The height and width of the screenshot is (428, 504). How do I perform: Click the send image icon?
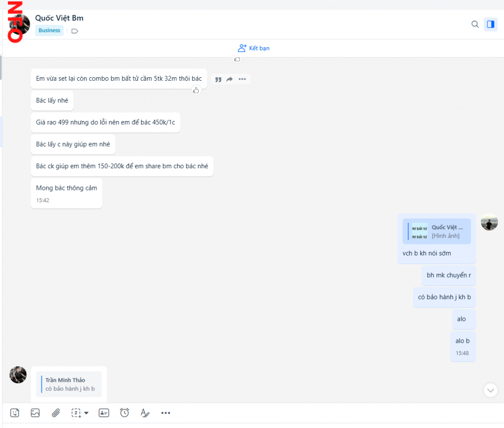pyautogui.click(x=35, y=413)
